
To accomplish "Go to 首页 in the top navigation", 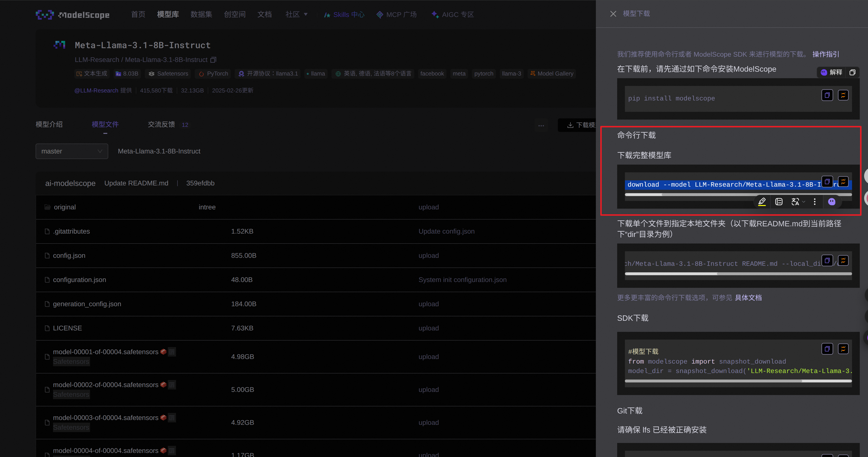I will coord(138,15).
